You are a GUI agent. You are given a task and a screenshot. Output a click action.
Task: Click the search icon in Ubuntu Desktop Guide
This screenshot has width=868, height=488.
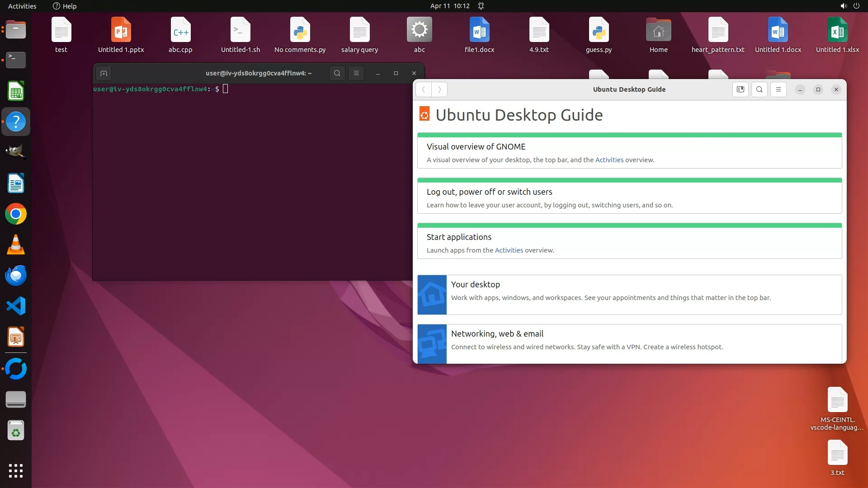coord(759,89)
